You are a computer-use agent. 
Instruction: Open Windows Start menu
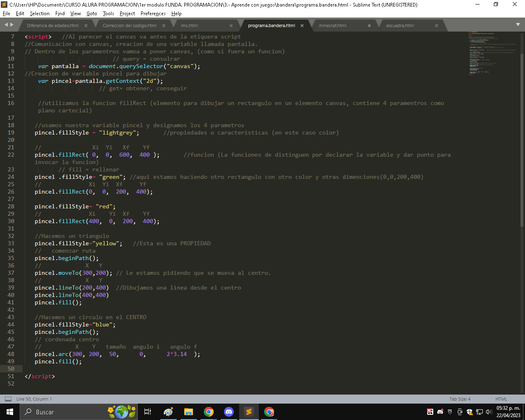coord(10,412)
